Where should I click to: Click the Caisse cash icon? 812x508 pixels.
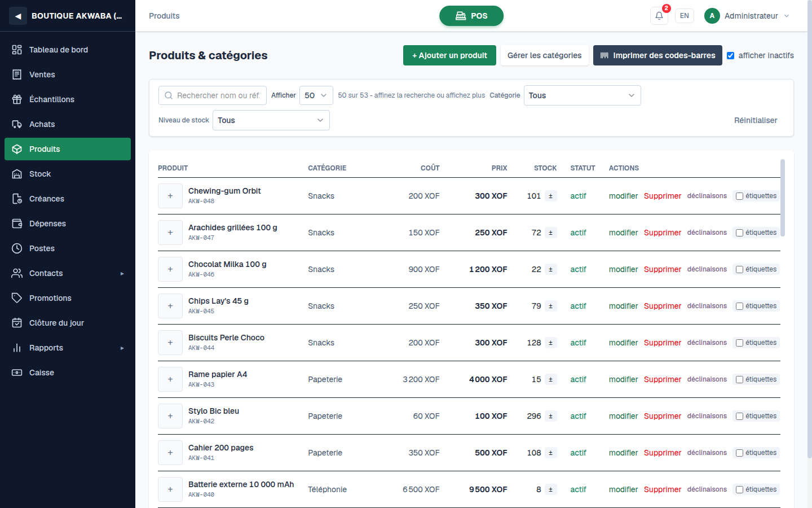click(x=17, y=373)
